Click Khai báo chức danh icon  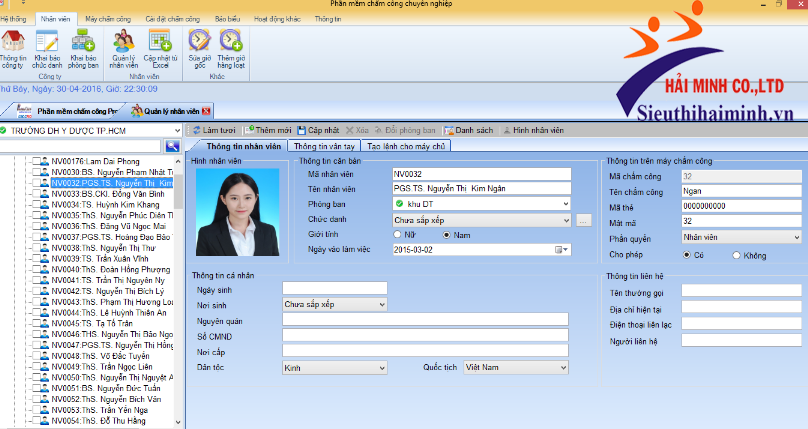[x=47, y=47]
